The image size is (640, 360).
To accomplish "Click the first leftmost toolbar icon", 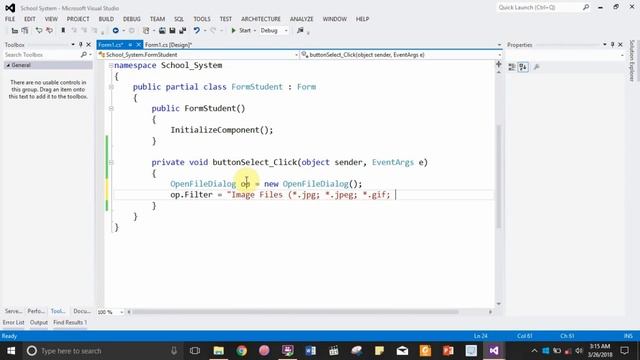I will pyautogui.click(x=15, y=30).
